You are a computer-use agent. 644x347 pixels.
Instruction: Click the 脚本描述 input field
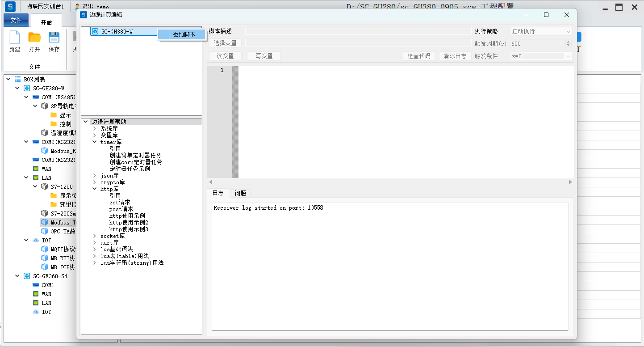click(358, 31)
